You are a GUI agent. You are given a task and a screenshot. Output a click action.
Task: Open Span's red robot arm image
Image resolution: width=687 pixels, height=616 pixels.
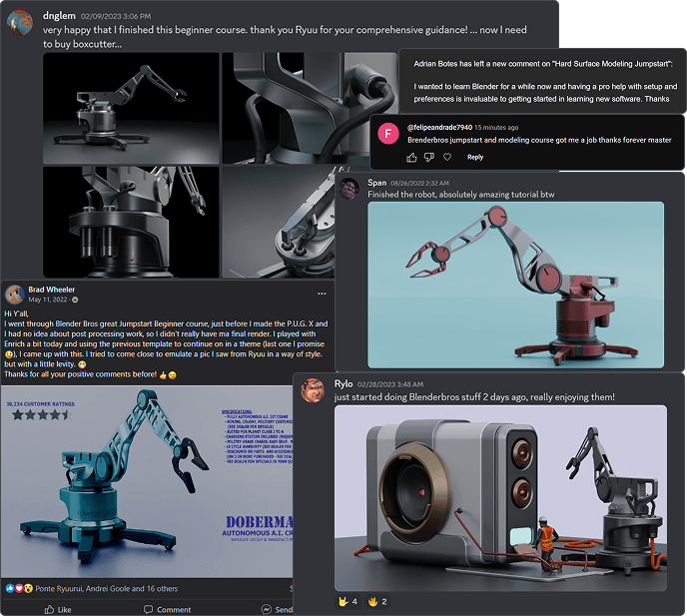pyautogui.click(x=515, y=285)
